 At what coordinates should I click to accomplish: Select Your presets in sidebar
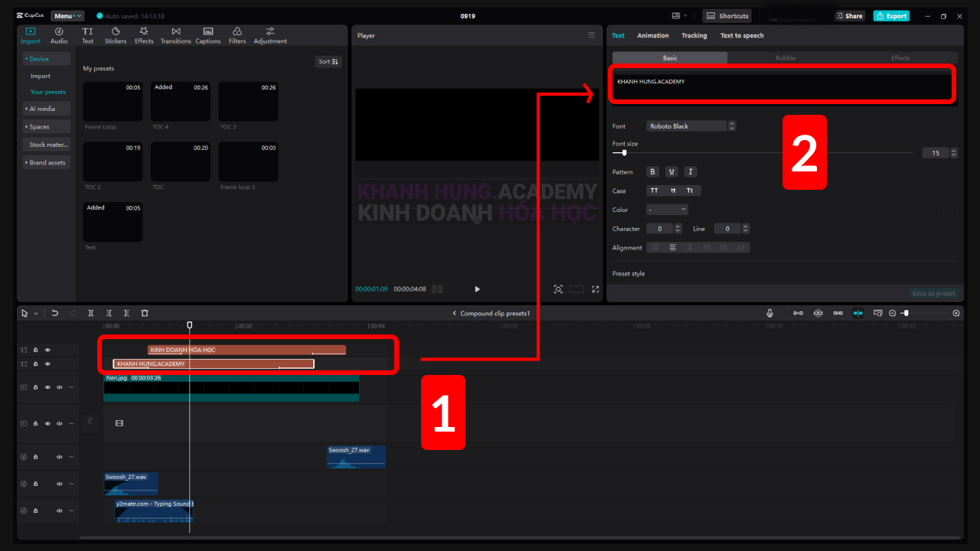[47, 92]
